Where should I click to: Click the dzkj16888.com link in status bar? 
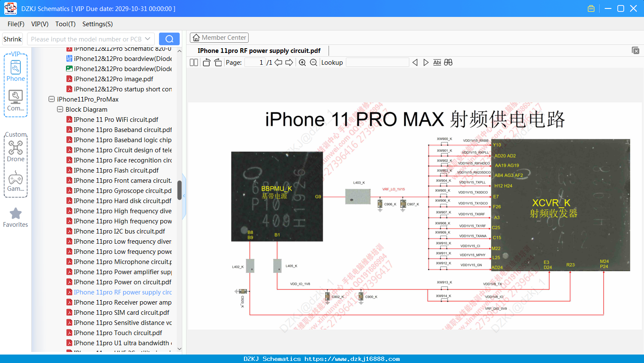coord(352,359)
